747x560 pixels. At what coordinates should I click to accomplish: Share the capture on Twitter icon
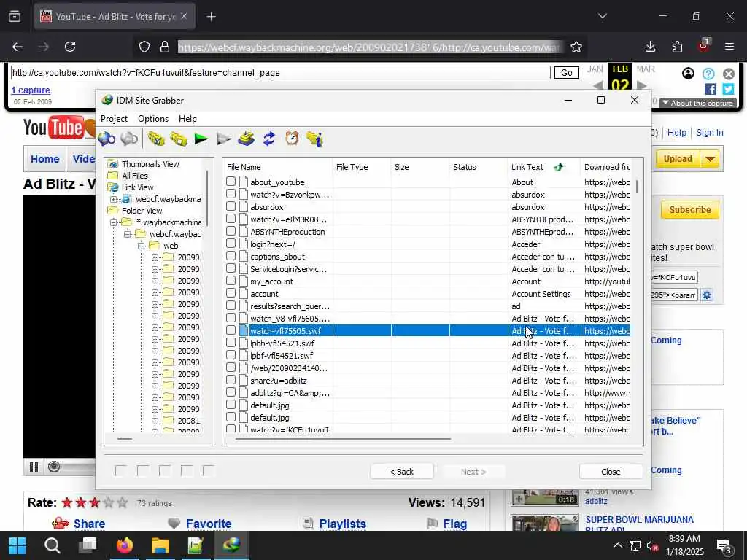pyautogui.click(x=728, y=89)
